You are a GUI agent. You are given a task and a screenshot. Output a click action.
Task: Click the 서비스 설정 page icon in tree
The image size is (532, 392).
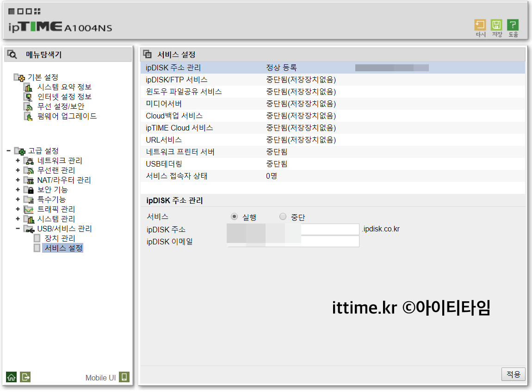tap(37, 249)
